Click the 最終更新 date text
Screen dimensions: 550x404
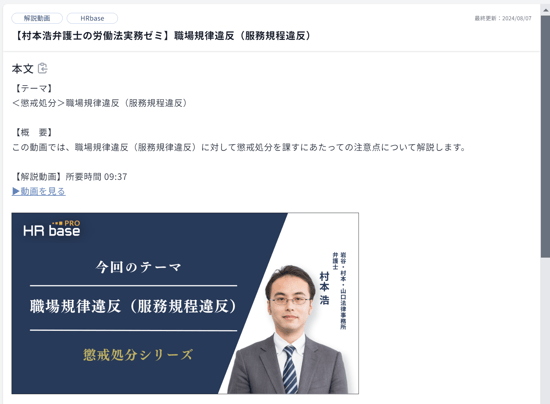[503, 18]
